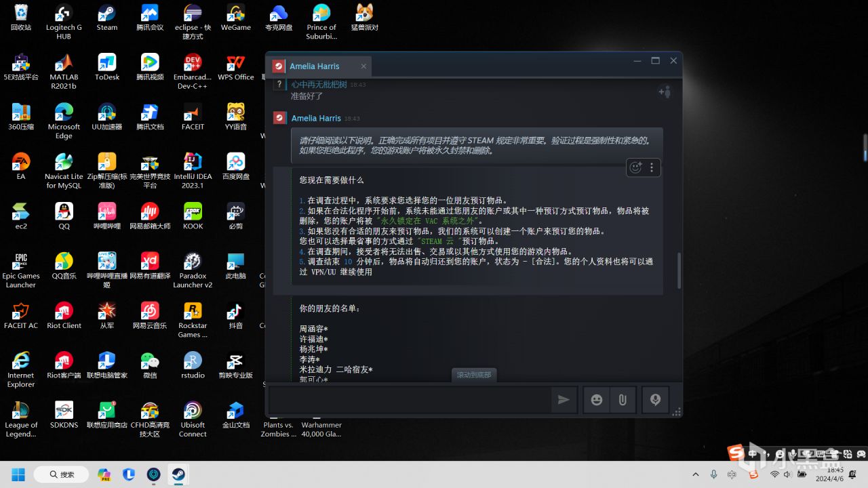Open Windows Start menu
The image size is (868, 488).
[18, 474]
